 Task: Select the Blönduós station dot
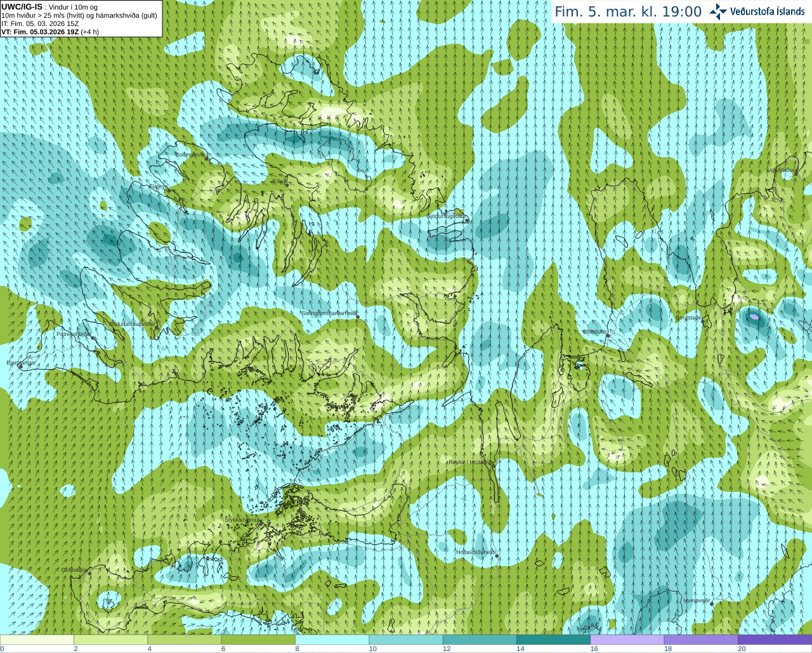[x=607, y=336]
